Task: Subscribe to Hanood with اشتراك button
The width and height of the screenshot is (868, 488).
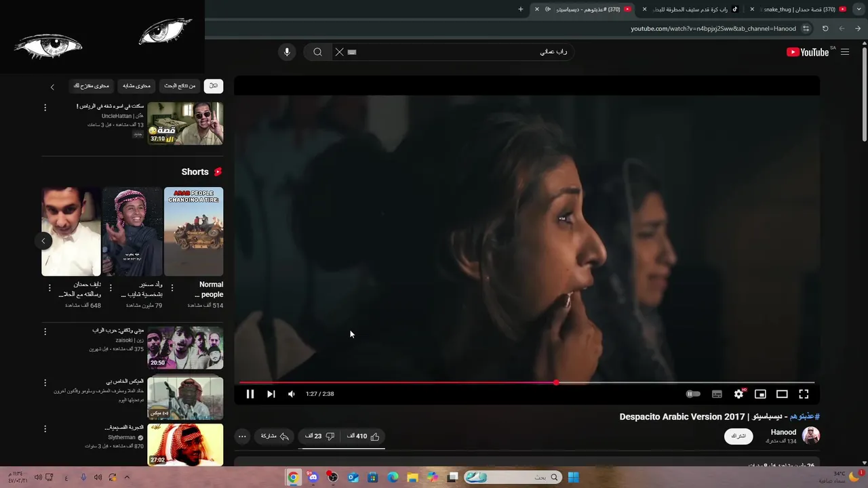Action: point(738,436)
